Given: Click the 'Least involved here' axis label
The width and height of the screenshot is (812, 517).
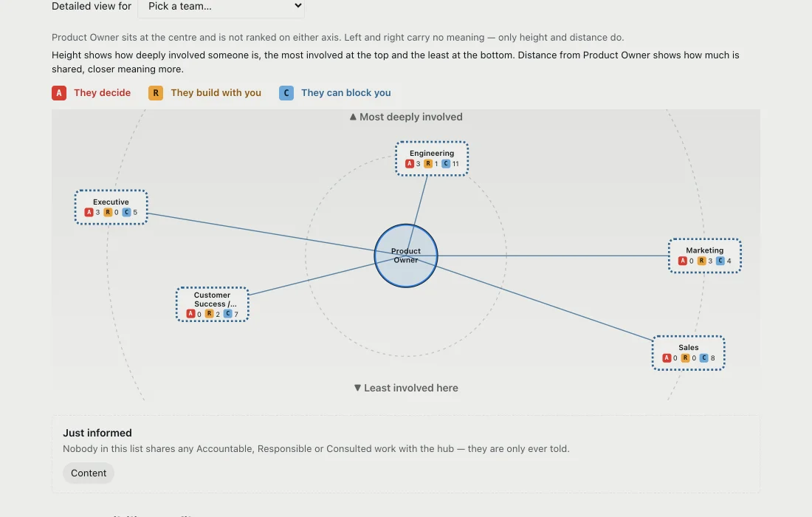Looking at the screenshot, I should (x=406, y=388).
